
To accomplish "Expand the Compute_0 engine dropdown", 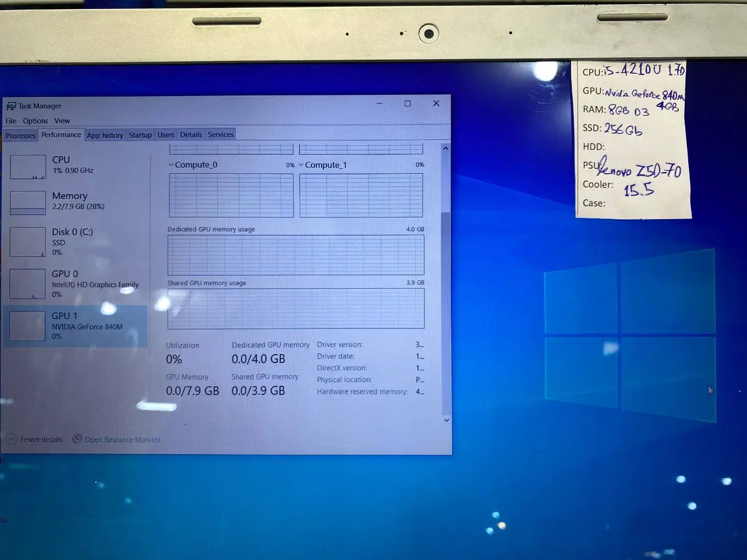I will (x=171, y=165).
